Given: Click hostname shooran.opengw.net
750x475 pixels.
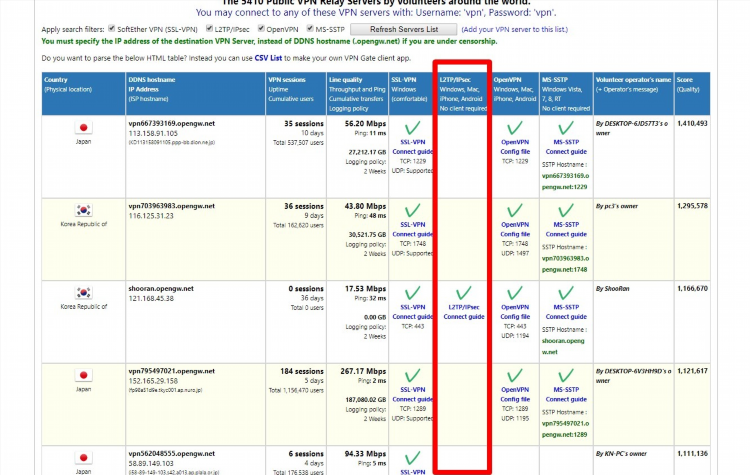Looking at the screenshot, I should (161, 288).
